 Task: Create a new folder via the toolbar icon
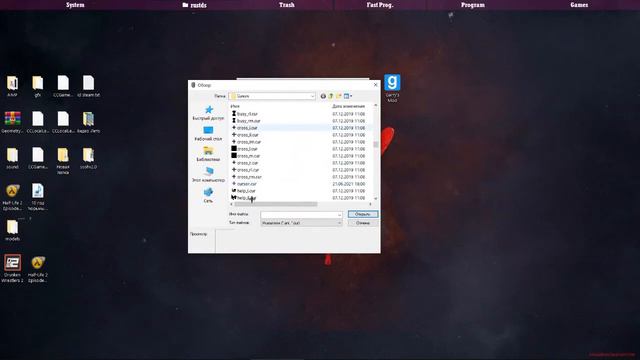pyautogui.click(x=338, y=96)
